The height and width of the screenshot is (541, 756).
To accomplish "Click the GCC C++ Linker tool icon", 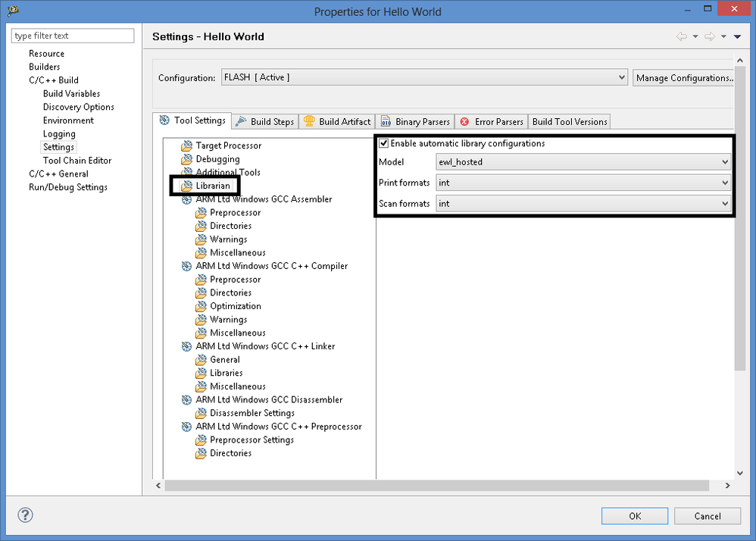I will coord(186,346).
